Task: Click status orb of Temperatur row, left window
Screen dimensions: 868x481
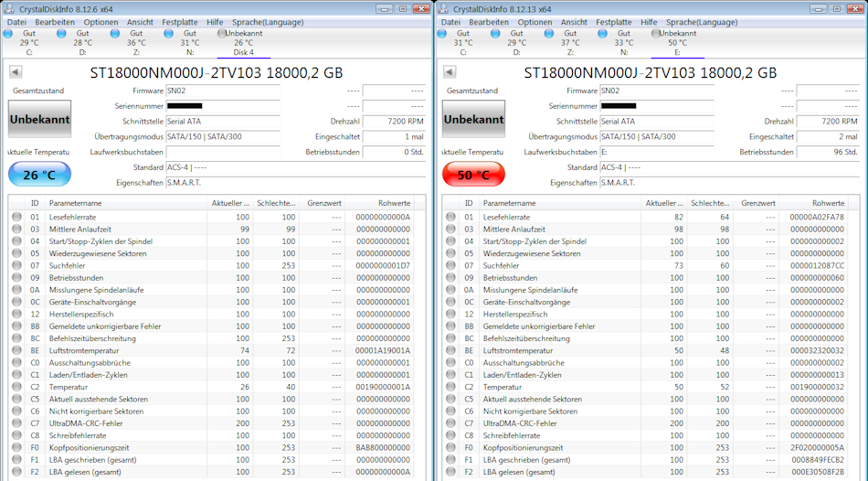Action: (16, 387)
